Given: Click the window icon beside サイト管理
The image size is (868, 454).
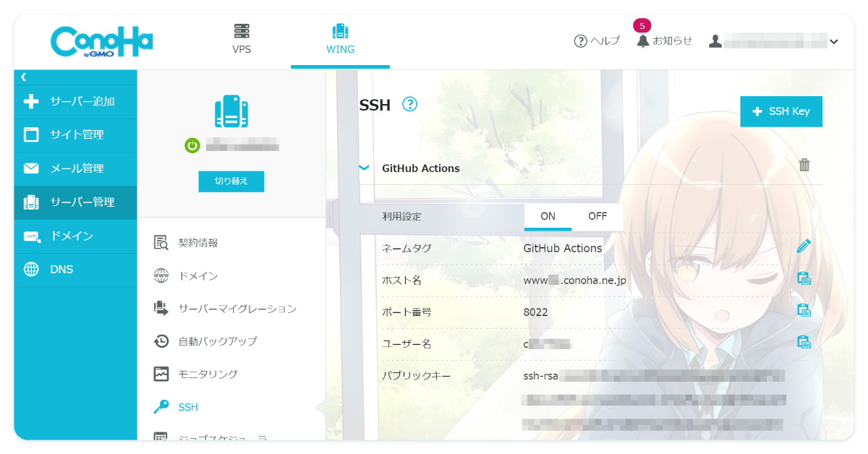Looking at the screenshot, I should (x=31, y=134).
